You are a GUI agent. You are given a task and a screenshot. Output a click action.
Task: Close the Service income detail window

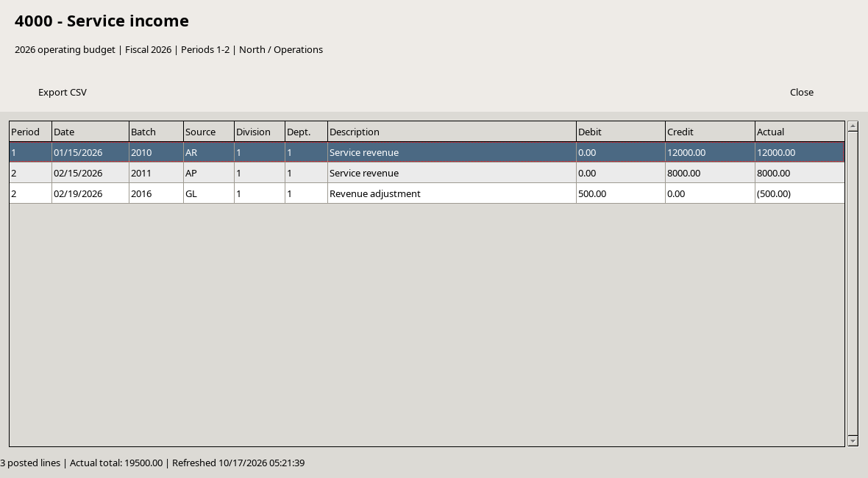click(802, 93)
